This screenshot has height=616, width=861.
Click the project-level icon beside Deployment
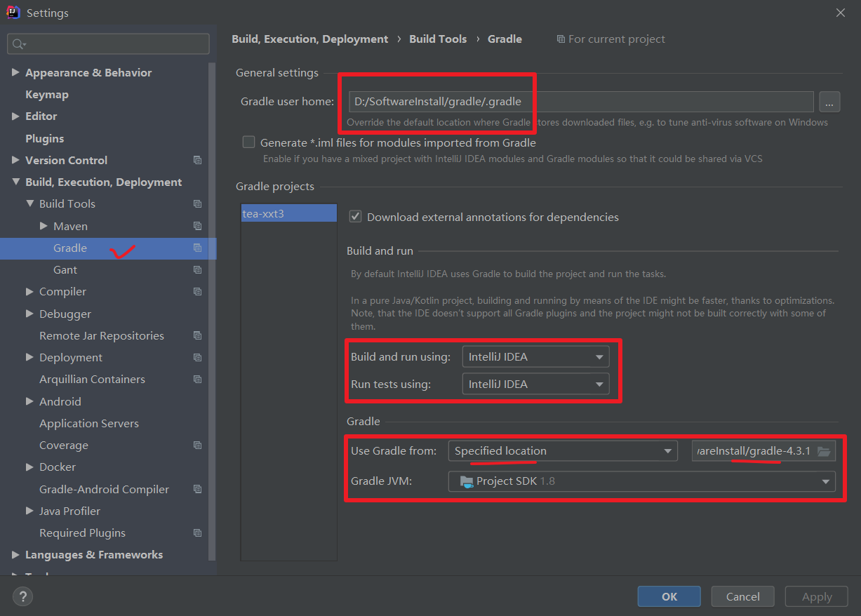point(197,358)
